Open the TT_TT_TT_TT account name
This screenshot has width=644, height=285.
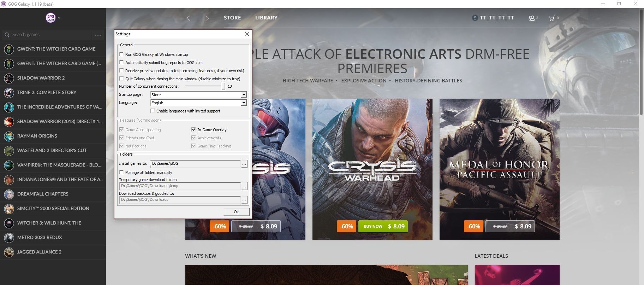click(497, 18)
